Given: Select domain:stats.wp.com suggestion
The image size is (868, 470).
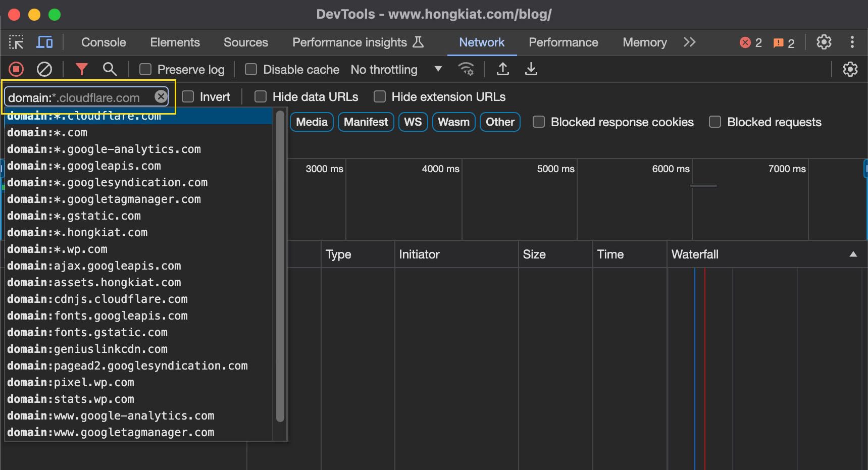Looking at the screenshot, I should pyautogui.click(x=139, y=399).
